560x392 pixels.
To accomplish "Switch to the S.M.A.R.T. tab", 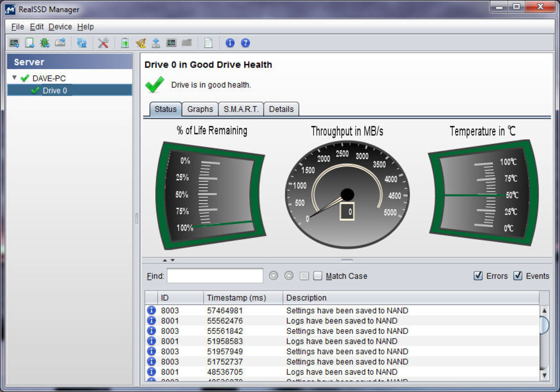I will pos(241,109).
